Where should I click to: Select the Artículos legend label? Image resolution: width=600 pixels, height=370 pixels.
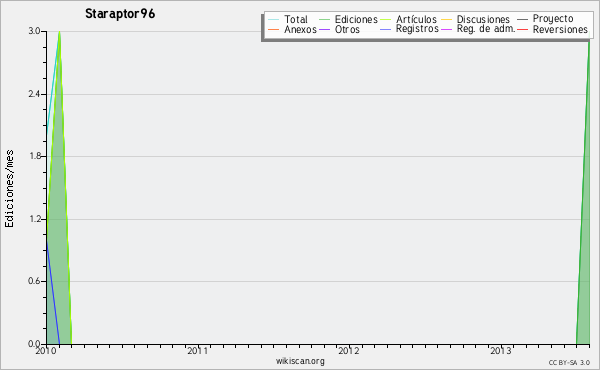click(x=416, y=19)
